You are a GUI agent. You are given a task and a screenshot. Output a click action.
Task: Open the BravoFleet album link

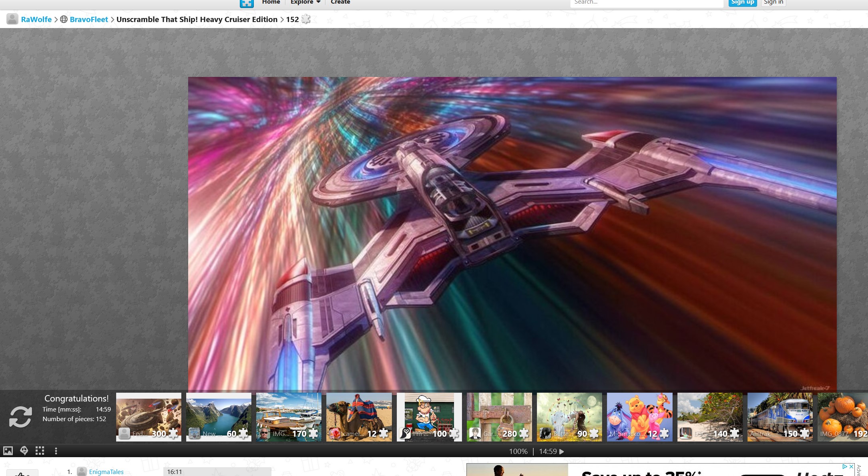point(89,19)
